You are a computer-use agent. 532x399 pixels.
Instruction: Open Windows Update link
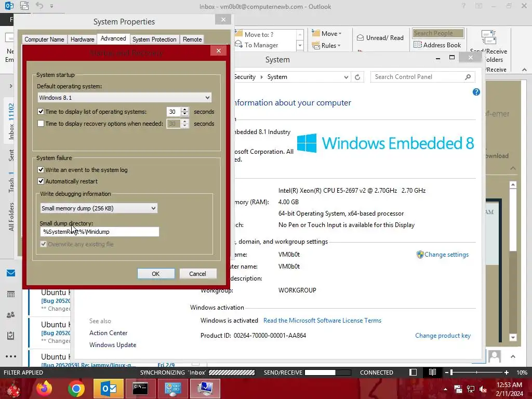(x=113, y=345)
